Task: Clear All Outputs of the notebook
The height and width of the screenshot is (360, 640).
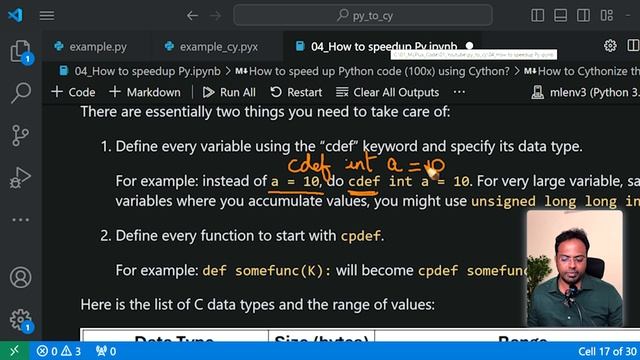Action: (x=387, y=92)
